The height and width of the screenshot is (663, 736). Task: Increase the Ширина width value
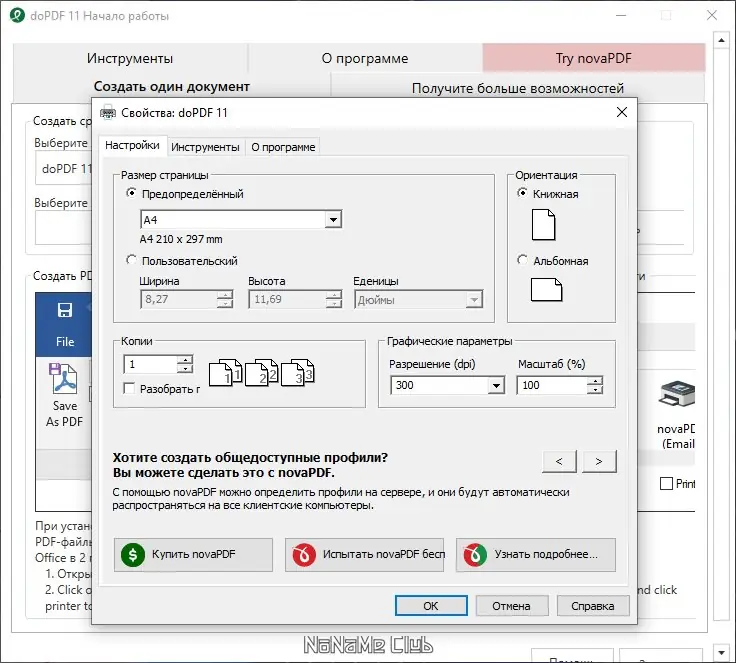click(x=225, y=295)
